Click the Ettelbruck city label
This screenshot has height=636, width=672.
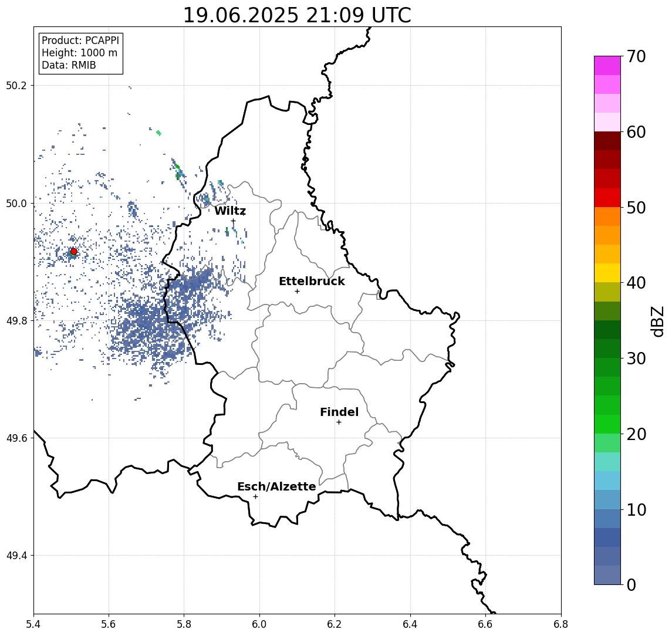coord(312,281)
